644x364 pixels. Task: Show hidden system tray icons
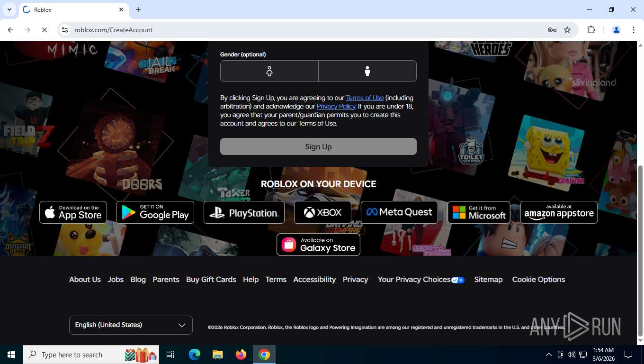point(549,355)
